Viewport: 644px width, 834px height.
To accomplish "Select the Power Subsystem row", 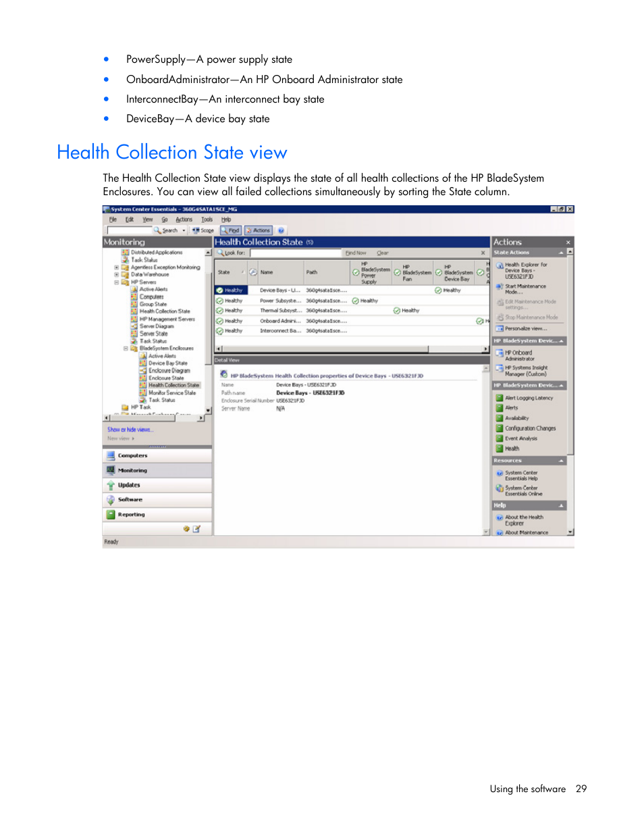I will click(351, 301).
